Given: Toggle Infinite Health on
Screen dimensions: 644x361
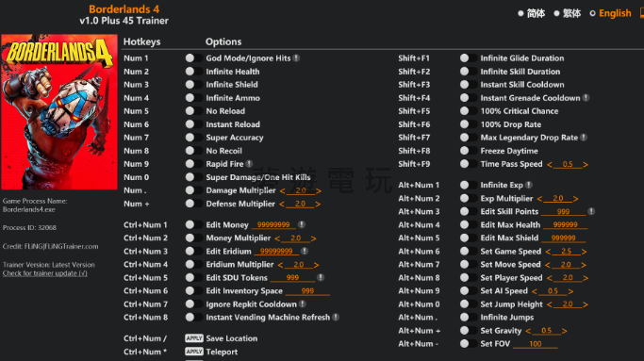Looking at the screenshot, I should 193,72.
